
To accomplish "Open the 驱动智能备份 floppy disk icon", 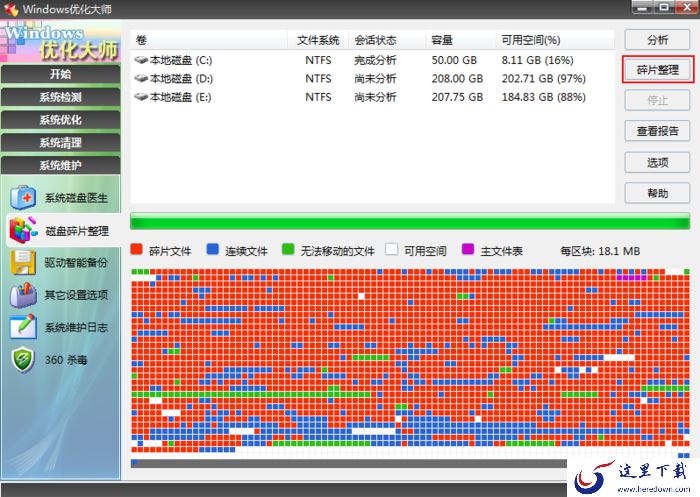I will click(x=23, y=263).
